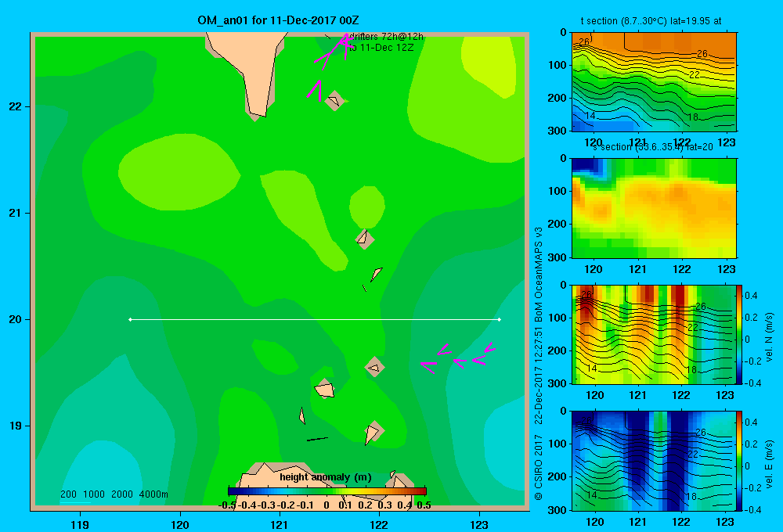783x532 pixels.
Task: Click the "to 11-Dec 12Z" label
Action: [x=381, y=48]
